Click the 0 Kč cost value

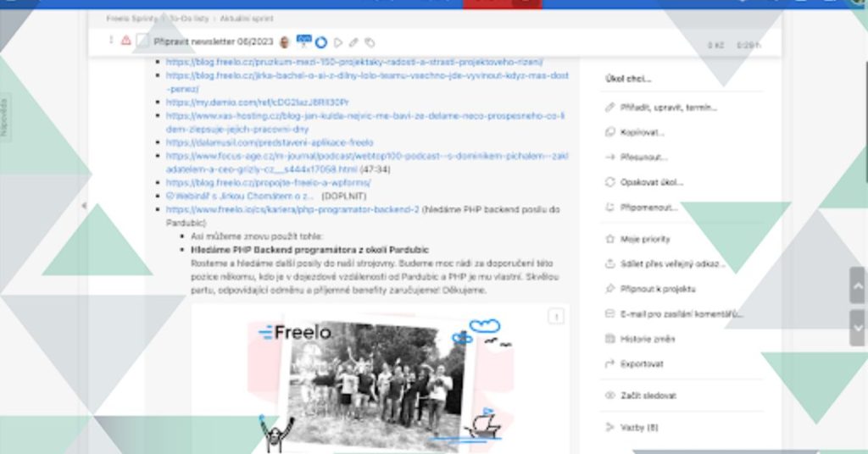[715, 45]
